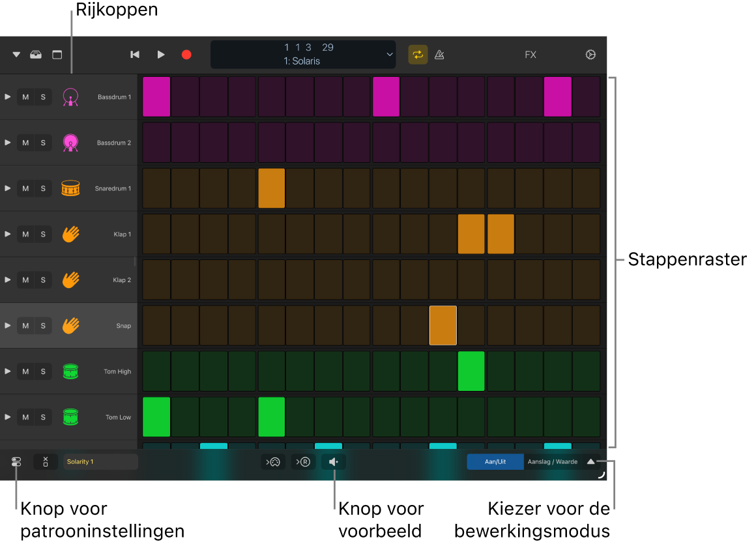Open the settings gear icon
This screenshot has width=756, height=546.
(x=590, y=55)
